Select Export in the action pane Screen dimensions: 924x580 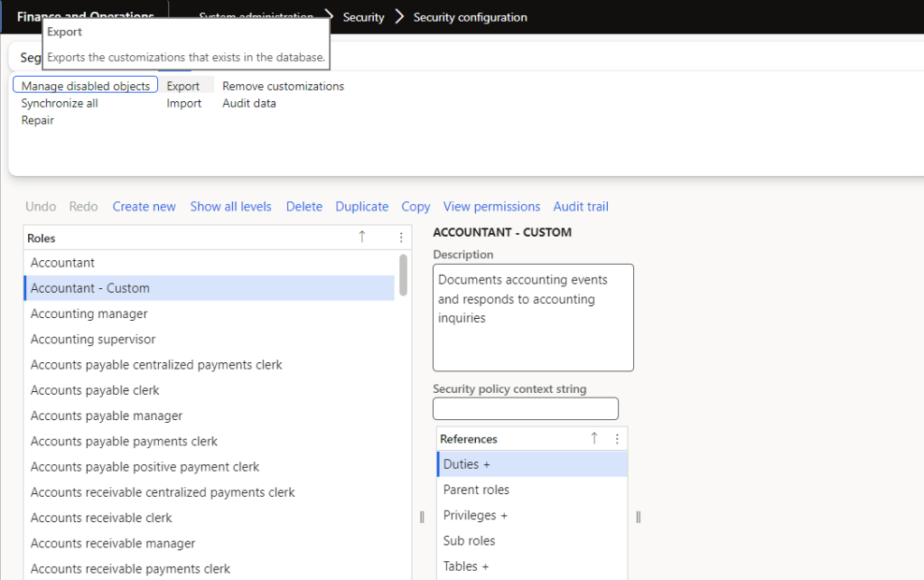click(183, 86)
